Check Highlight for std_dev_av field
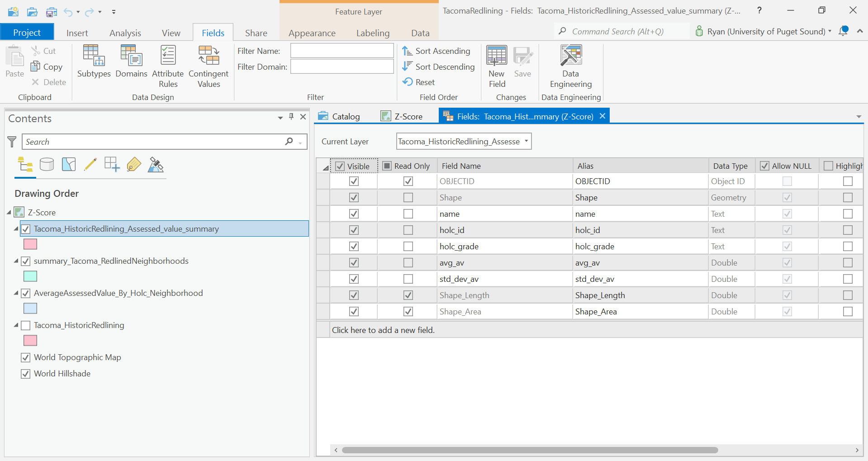This screenshot has height=461, width=868. [848, 279]
